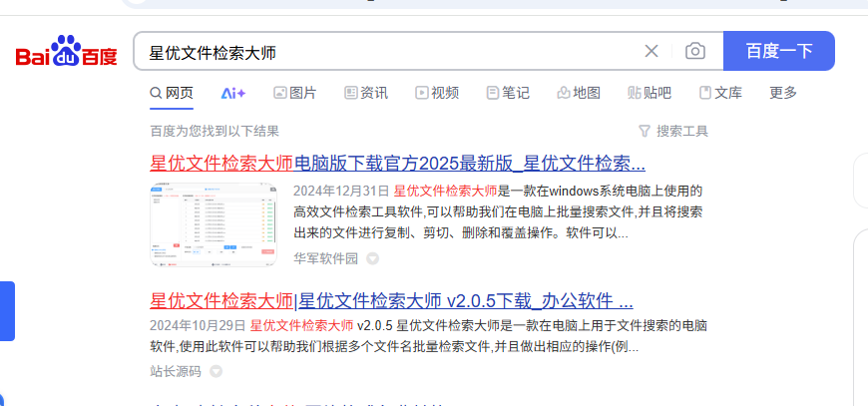This screenshot has width=868, height=406.
Task: Click the first result's screenshot thumbnail
Action: tap(214, 225)
